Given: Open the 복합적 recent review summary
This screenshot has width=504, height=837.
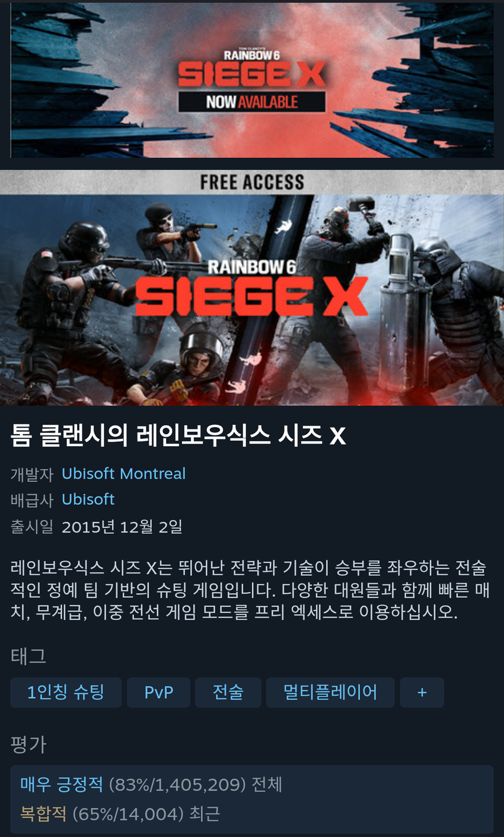Looking at the screenshot, I should (x=120, y=813).
